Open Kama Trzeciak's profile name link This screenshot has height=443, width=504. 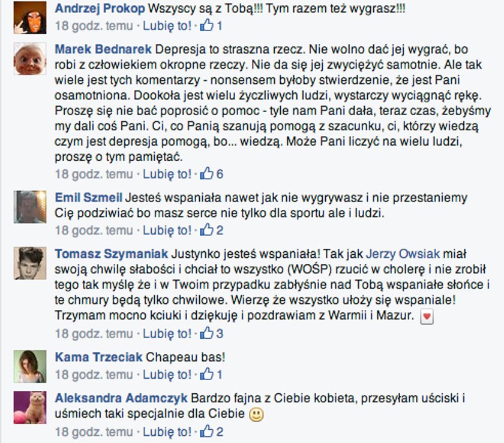coord(98,357)
